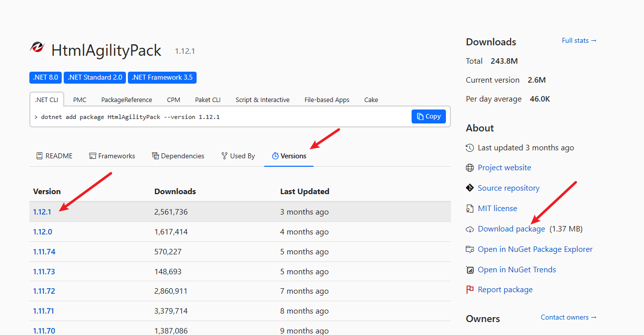Viewport: 644px width, 335px height.
Task: Visit the Project website link
Action: click(504, 168)
